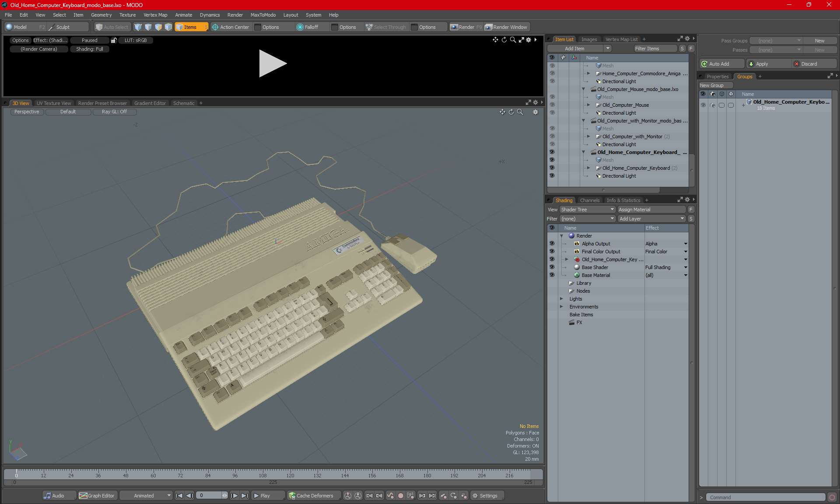Viewport: 840px width, 504px height.
Task: Select the Edges selection mode cube icon
Action: [x=148, y=27]
